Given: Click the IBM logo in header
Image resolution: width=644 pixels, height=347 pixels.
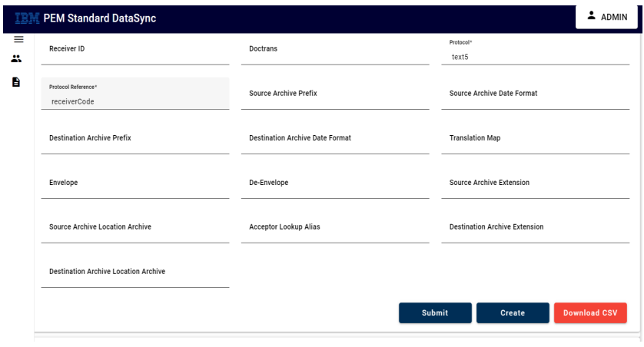Looking at the screenshot, I should click(27, 18).
